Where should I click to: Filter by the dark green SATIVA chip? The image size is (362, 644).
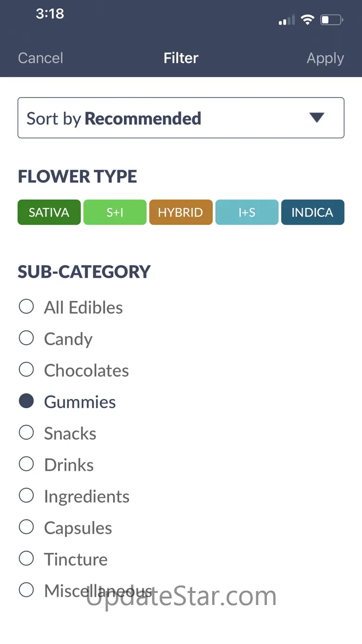(49, 212)
